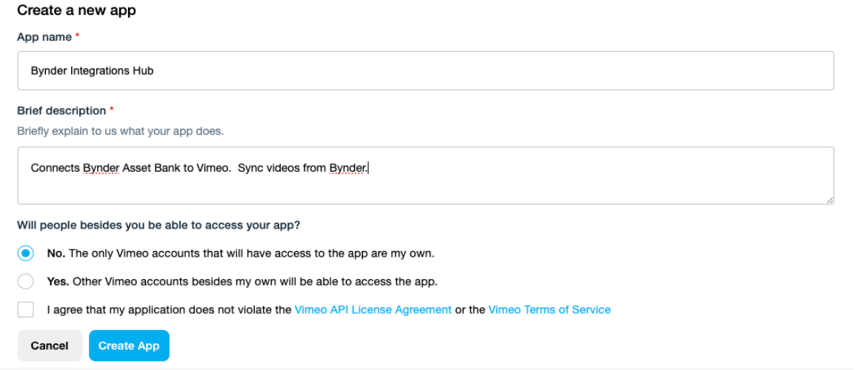Click 'Briefly explain to us what your app does.'
Image resolution: width=868 pixels, height=370 pixels.
pyautogui.click(x=121, y=132)
